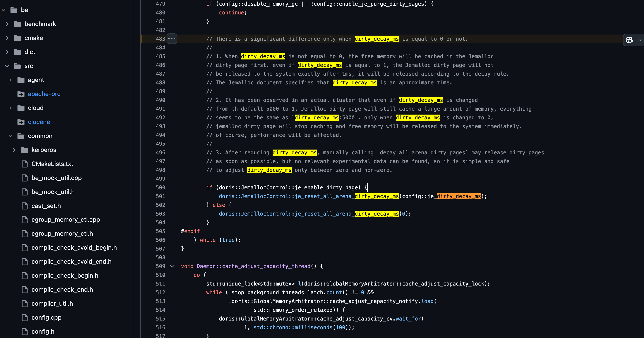Select line number 483
This screenshot has height=338, width=644.
pyautogui.click(x=160, y=39)
